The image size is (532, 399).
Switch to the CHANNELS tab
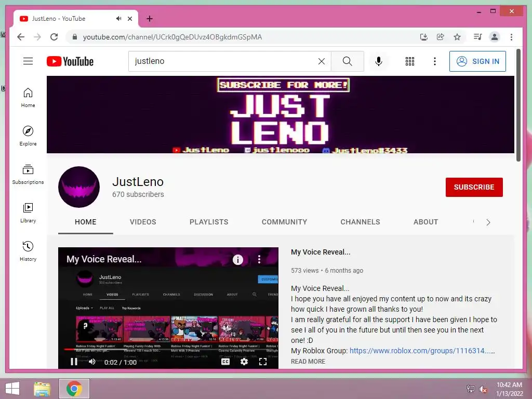point(360,222)
